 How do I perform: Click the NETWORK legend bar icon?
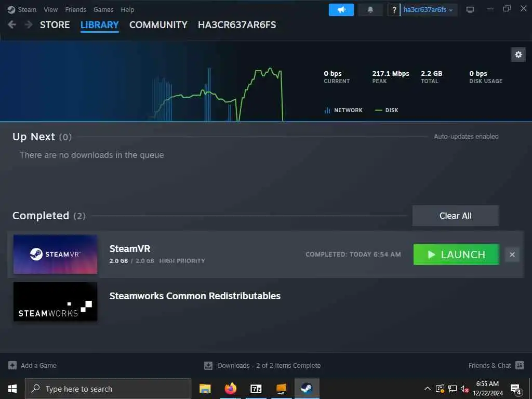click(327, 110)
